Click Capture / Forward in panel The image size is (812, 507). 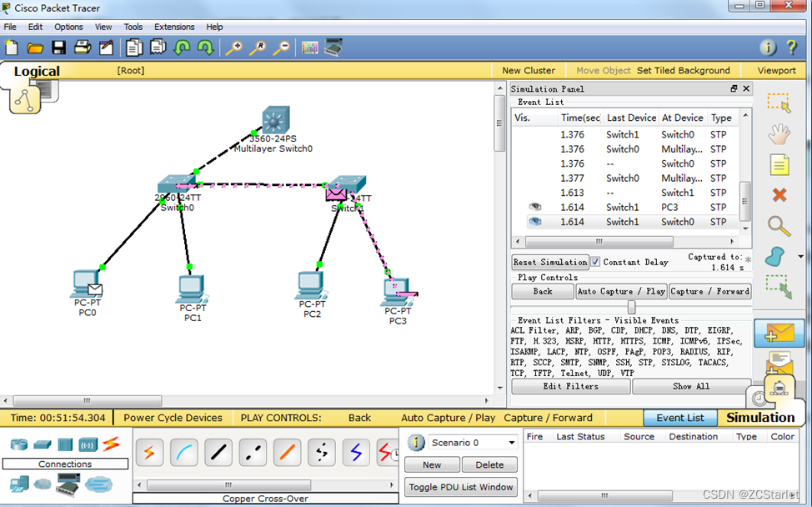pyautogui.click(x=710, y=292)
